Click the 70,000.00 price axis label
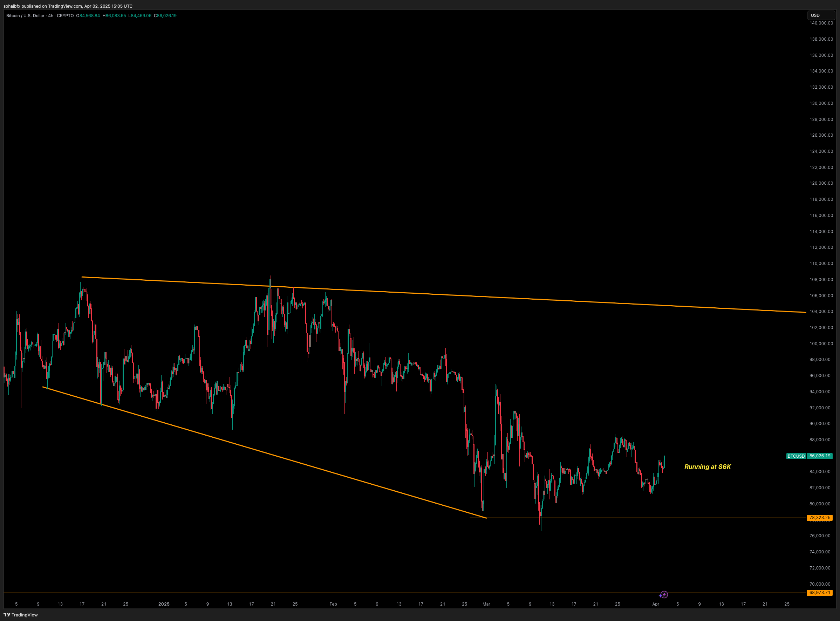The width and height of the screenshot is (840, 621). (820, 584)
